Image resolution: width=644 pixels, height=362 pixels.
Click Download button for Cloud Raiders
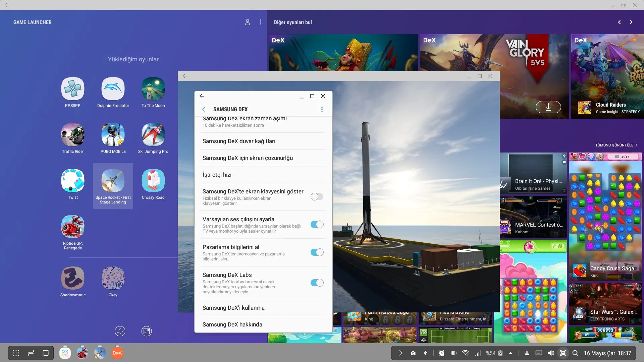(x=548, y=107)
